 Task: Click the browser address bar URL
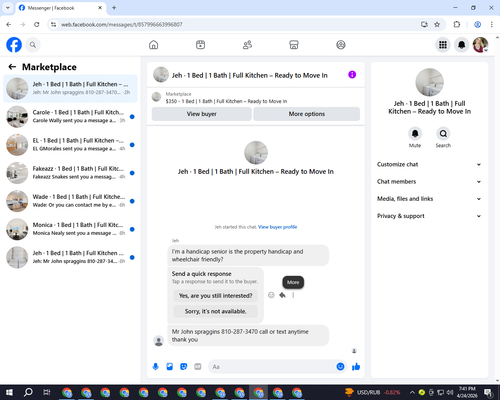coord(122,24)
